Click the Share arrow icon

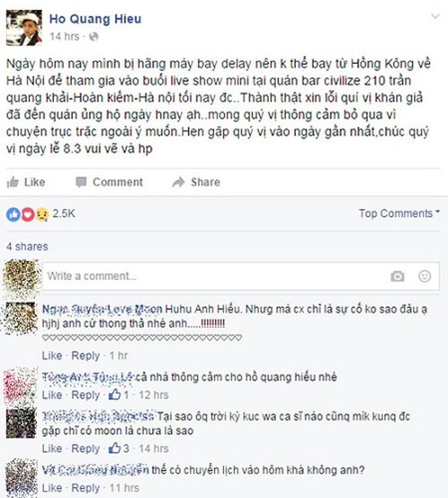tap(179, 182)
